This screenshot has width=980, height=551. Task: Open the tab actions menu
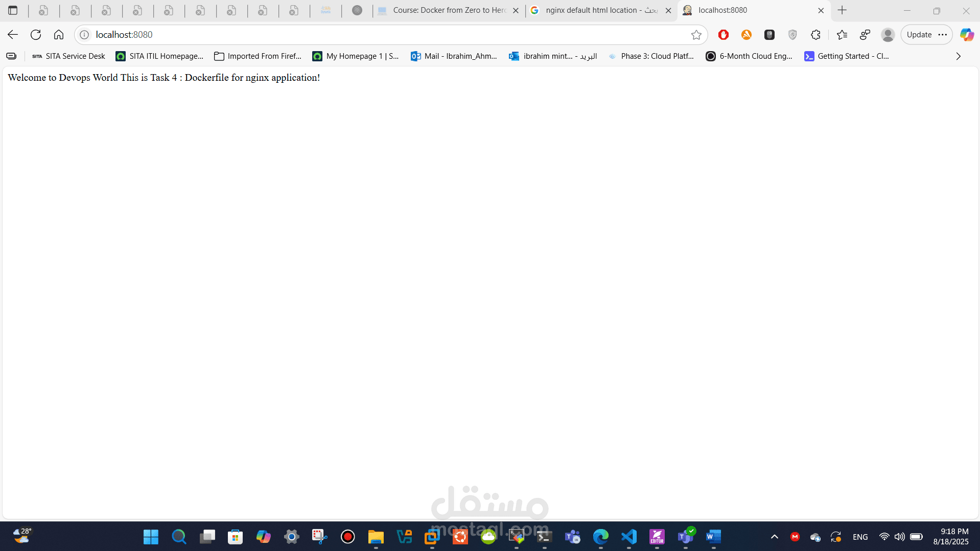coord(13,10)
